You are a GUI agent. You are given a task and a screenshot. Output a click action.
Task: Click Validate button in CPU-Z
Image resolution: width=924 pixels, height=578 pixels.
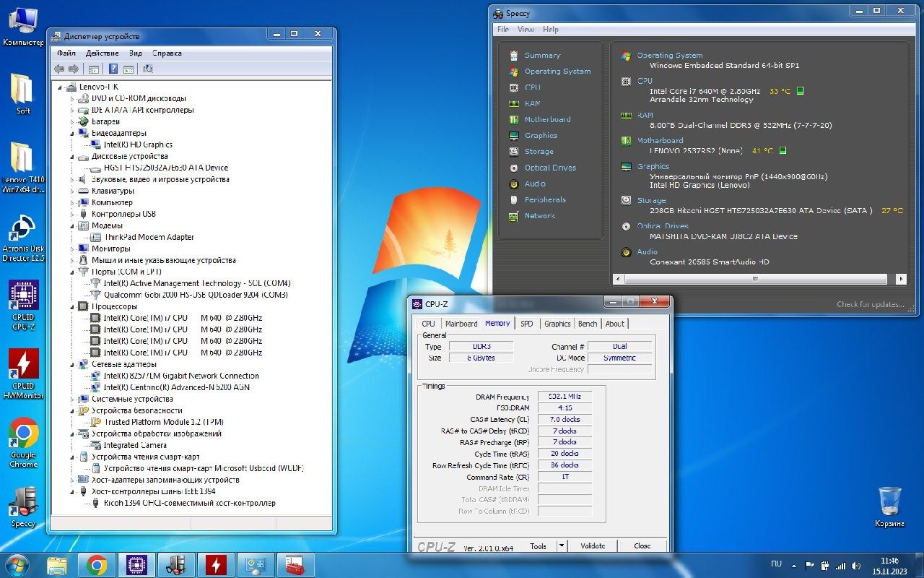pyautogui.click(x=593, y=546)
